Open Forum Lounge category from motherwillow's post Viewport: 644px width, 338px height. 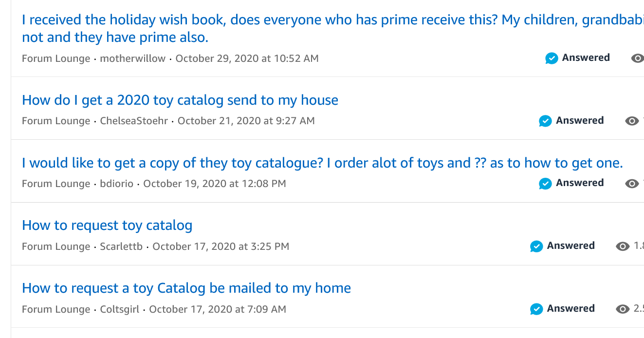click(56, 58)
